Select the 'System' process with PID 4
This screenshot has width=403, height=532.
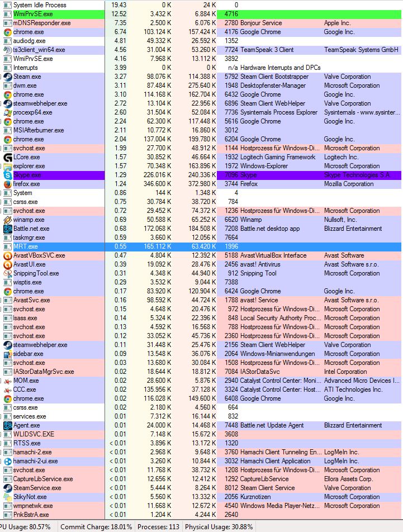[23, 193]
